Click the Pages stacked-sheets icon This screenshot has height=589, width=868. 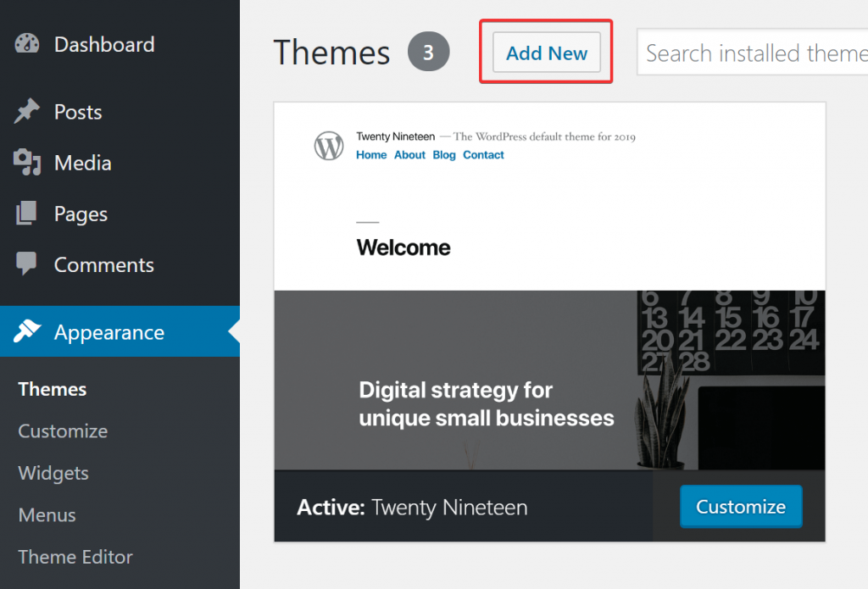(27, 214)
